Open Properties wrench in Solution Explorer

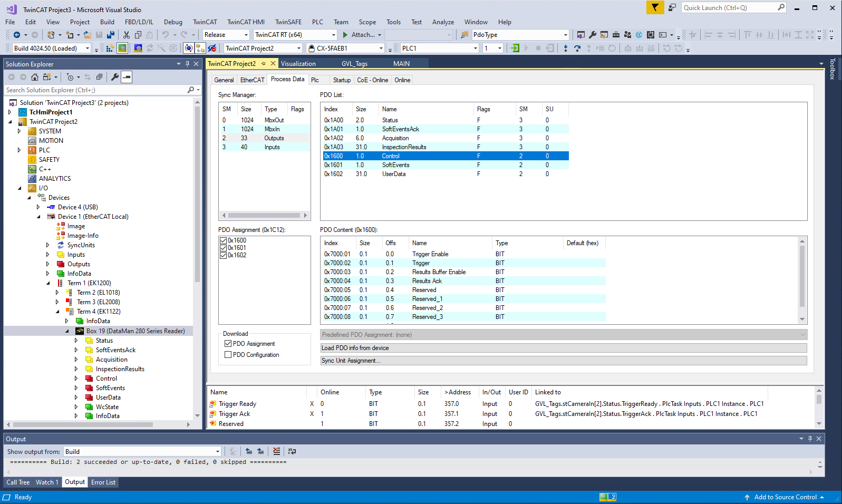pyautogui.click(x=114, y=77)
